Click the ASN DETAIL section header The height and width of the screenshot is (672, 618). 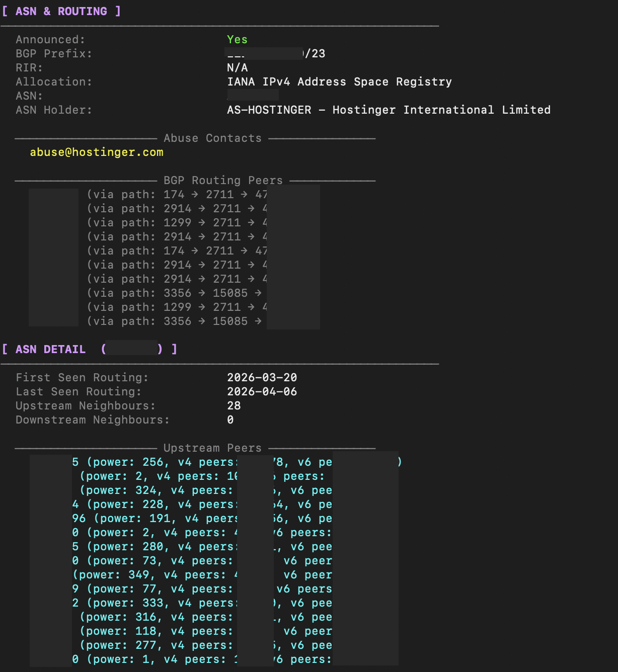point(50,349)
